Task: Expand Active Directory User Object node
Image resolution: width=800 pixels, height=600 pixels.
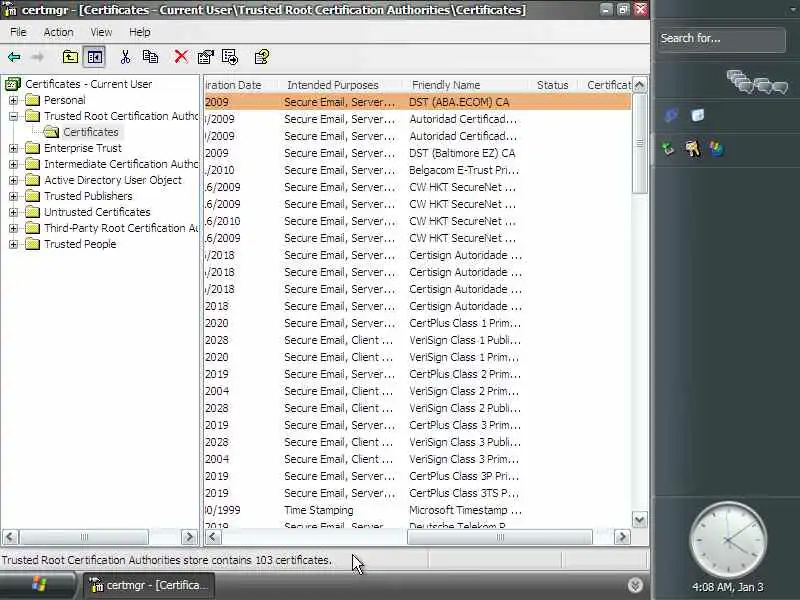Action: (x=14, y=180)
